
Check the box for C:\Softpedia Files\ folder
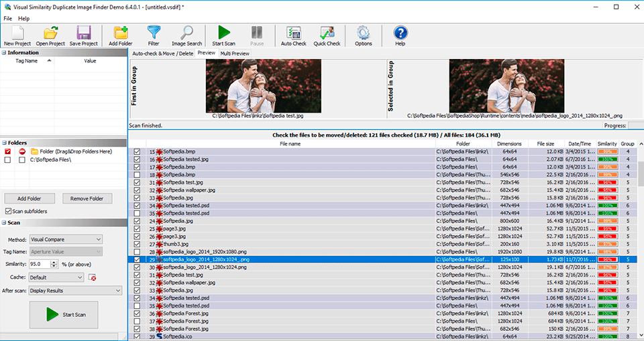coord(8,160)
